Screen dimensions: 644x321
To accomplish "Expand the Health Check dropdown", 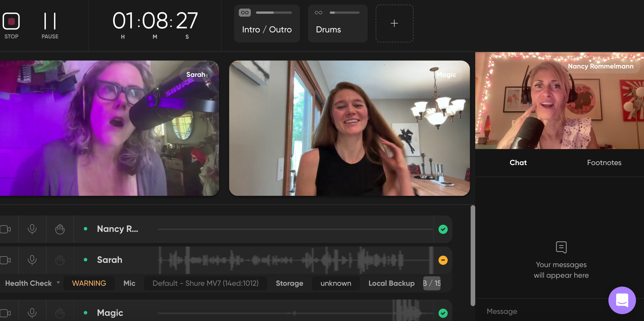I will [32, 283].
